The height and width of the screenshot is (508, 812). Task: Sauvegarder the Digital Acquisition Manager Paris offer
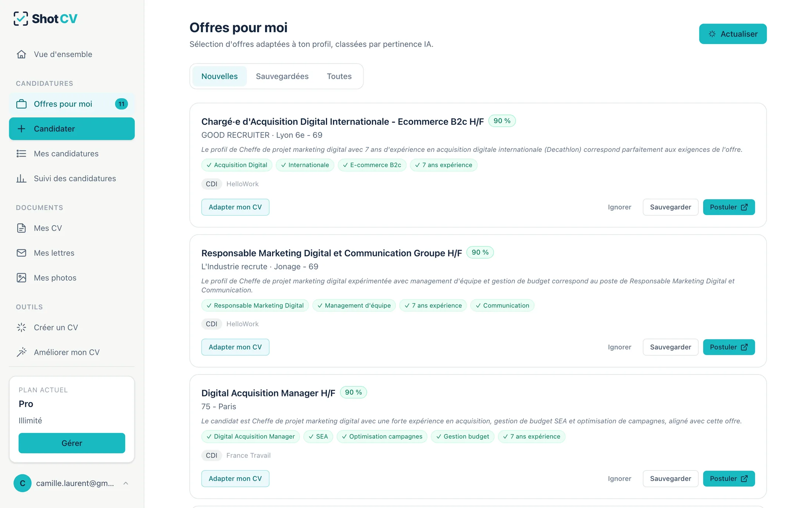click(670, 478)
